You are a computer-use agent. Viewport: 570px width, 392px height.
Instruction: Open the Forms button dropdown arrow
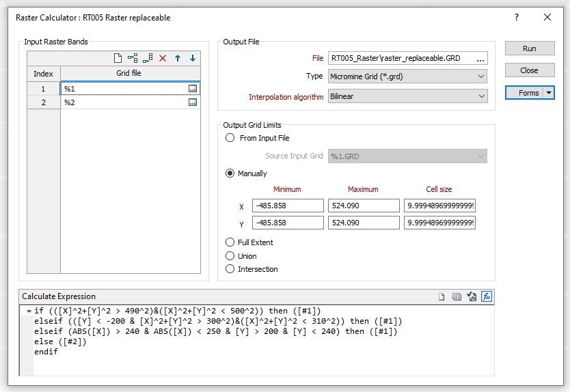pos(548,93)
